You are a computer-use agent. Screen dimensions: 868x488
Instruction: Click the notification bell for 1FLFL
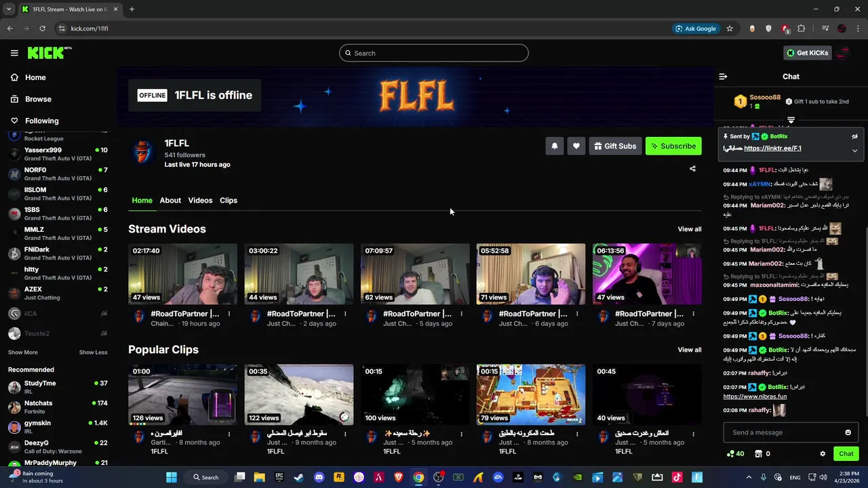coord(555,146)
